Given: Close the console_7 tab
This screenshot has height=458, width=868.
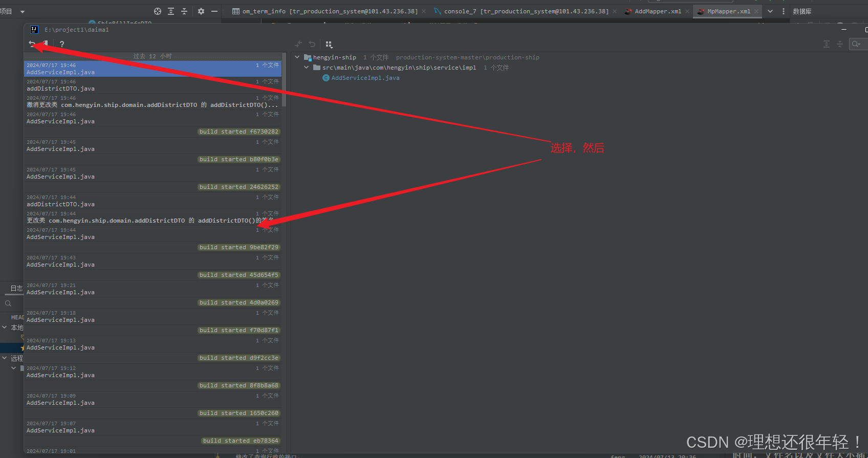Looking at the screenshot, I should pos(615,11).
